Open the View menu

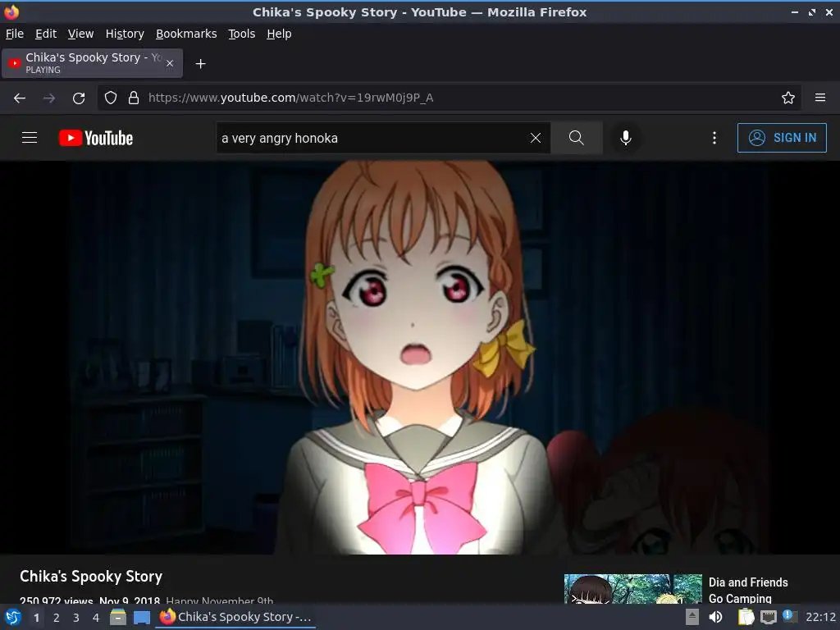[x=81, y=34]
